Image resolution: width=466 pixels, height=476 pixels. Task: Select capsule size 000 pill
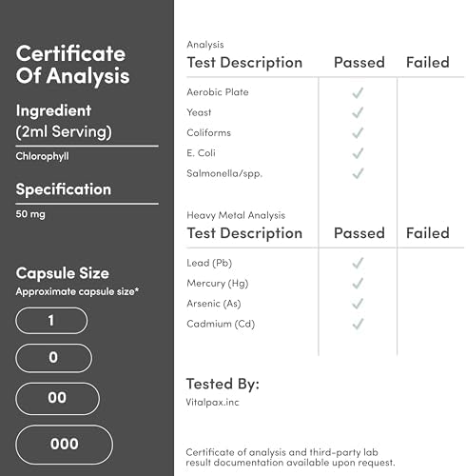(x=64, y=445)
